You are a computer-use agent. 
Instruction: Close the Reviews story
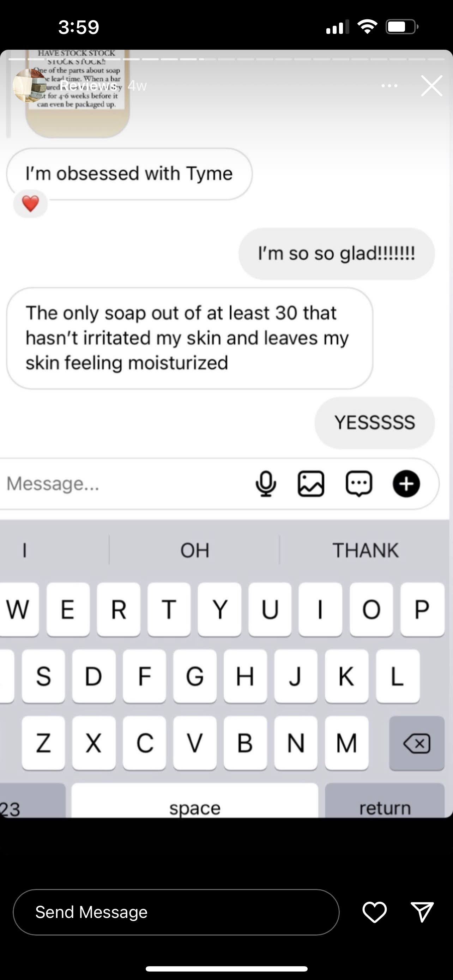pyautogui.click(x=432, y=86)
